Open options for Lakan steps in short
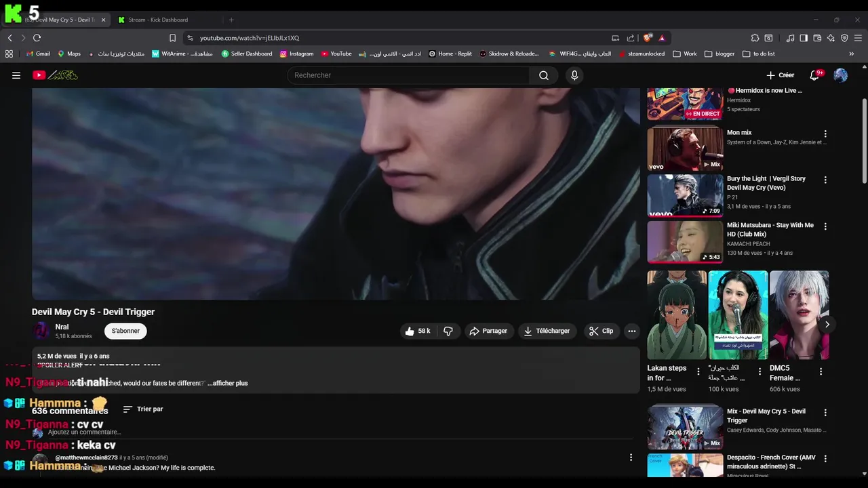 coord(698,371)
